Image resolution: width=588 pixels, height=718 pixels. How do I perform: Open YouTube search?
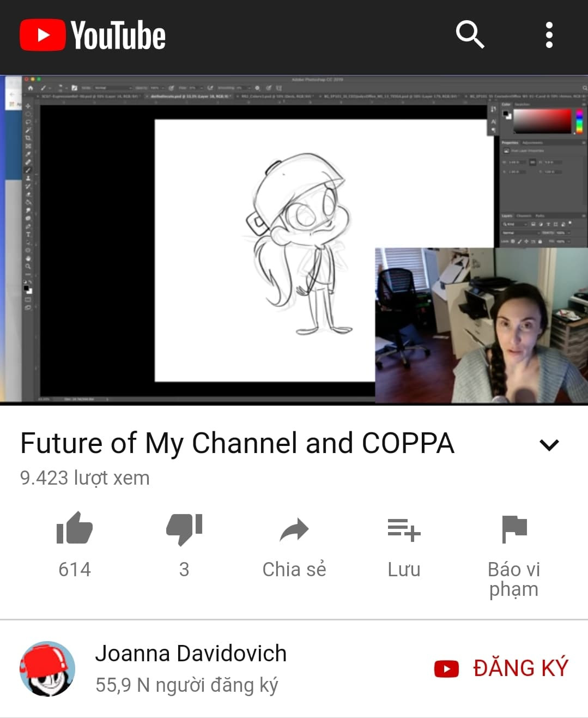click(x=470, y=35)
